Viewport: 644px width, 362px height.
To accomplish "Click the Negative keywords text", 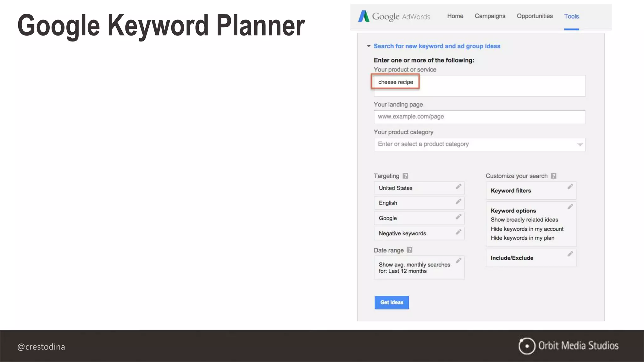I will pyautogui.click(x=402, y=233).
